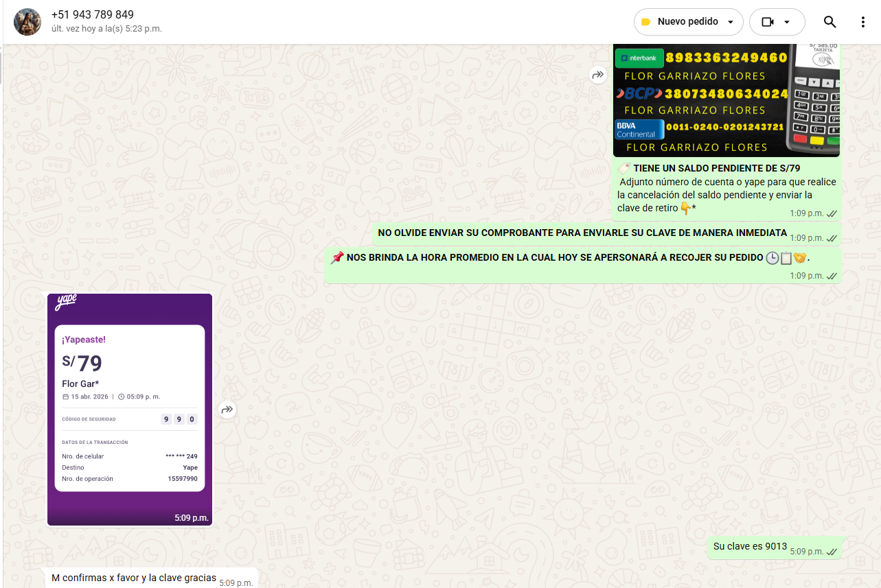This screenshot has width=881, height=588.
Task: Open the Yape S/79 receipt image
Action: click(x=130, y=408)
